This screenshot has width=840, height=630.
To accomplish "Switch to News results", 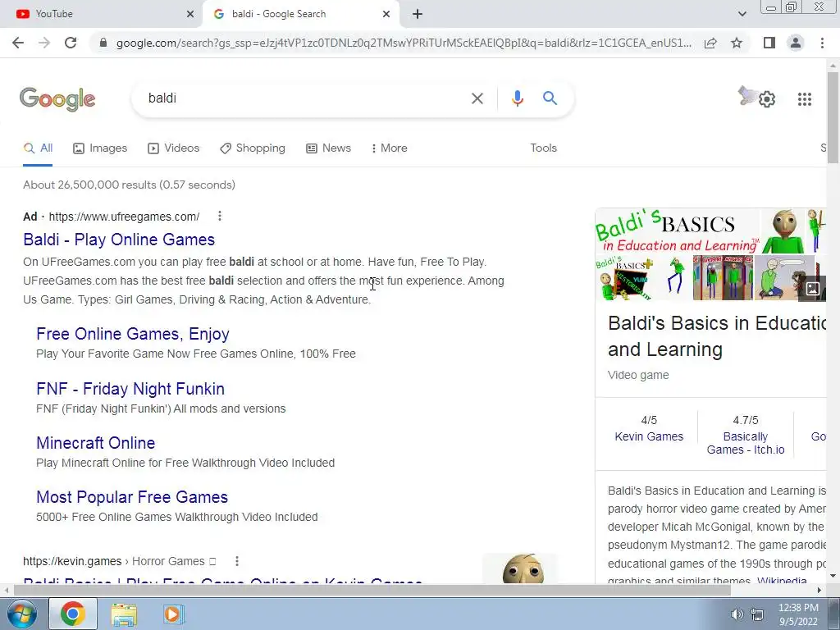I will click(x=328, y=148).
